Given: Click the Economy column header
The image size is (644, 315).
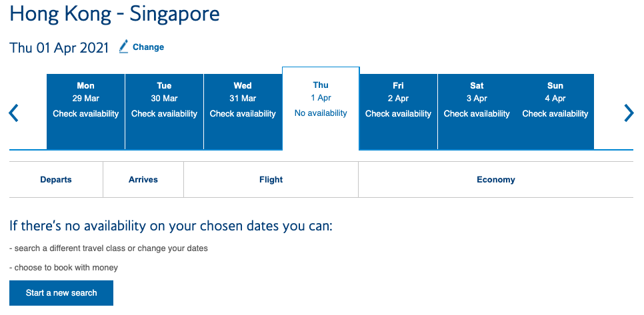Looking at the screenshot, I should coord(496,180).
